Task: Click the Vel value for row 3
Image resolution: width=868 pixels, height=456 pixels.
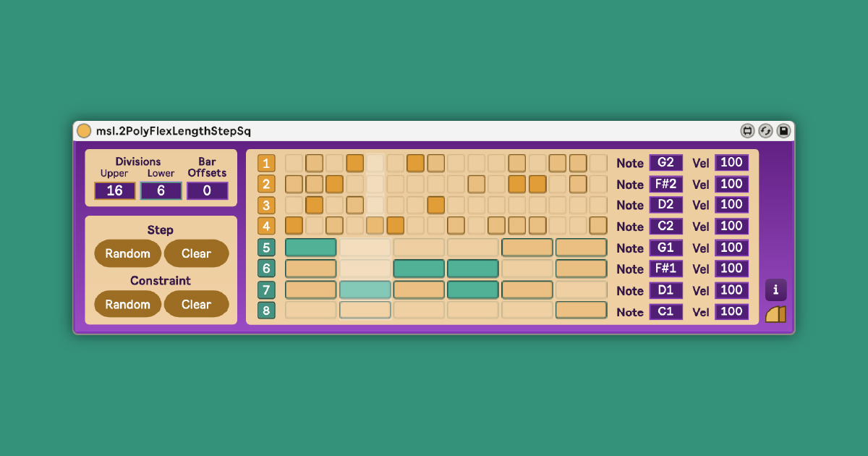Action: [x=731, y=205]
